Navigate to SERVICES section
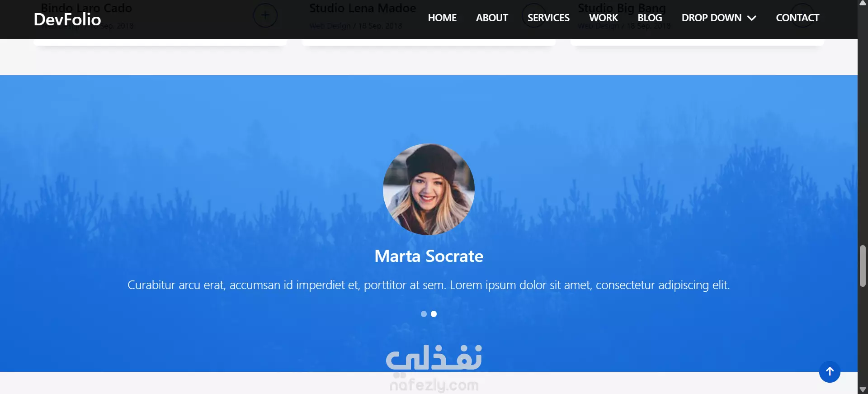 (548, 18)
